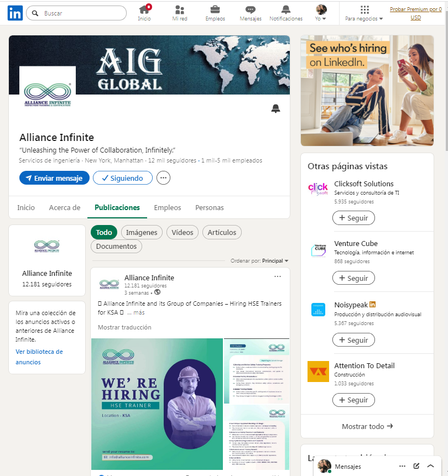Viewport: 448px width, 476px height.
Task: Follow Noisypeak with Seguir
Action: (x=353, y=340)
